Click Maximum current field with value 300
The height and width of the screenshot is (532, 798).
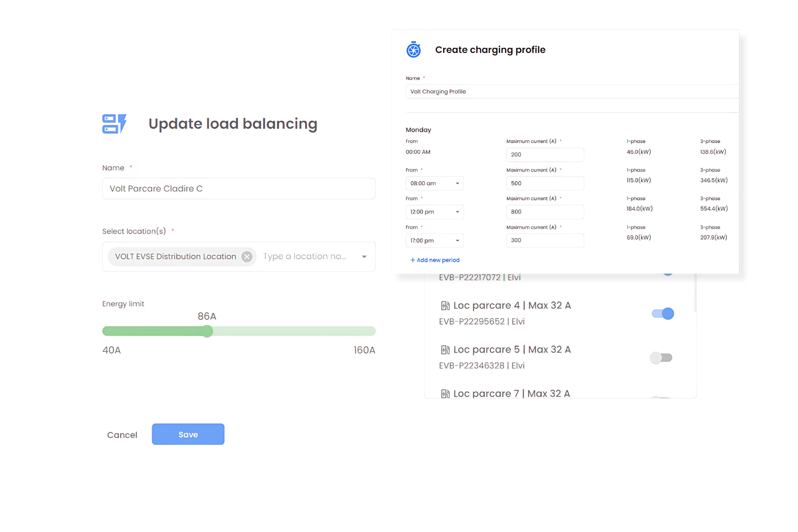(545, 240)
